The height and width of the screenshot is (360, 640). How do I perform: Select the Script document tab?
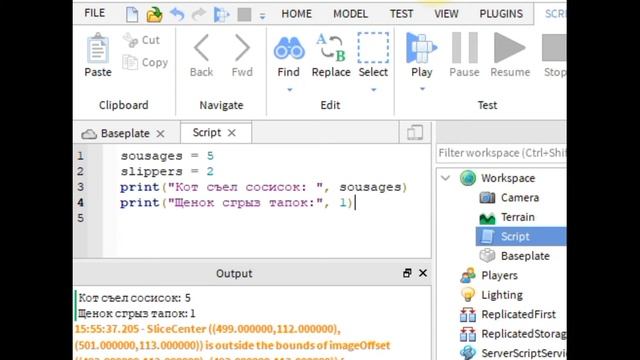(x=207, y=133)
